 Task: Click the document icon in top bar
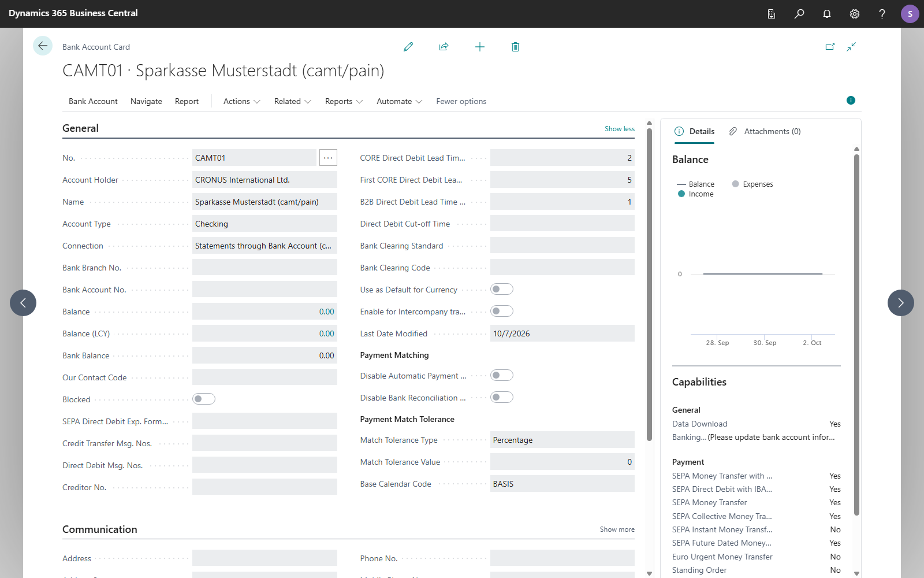pyautogui.click(x=772, y=13)
